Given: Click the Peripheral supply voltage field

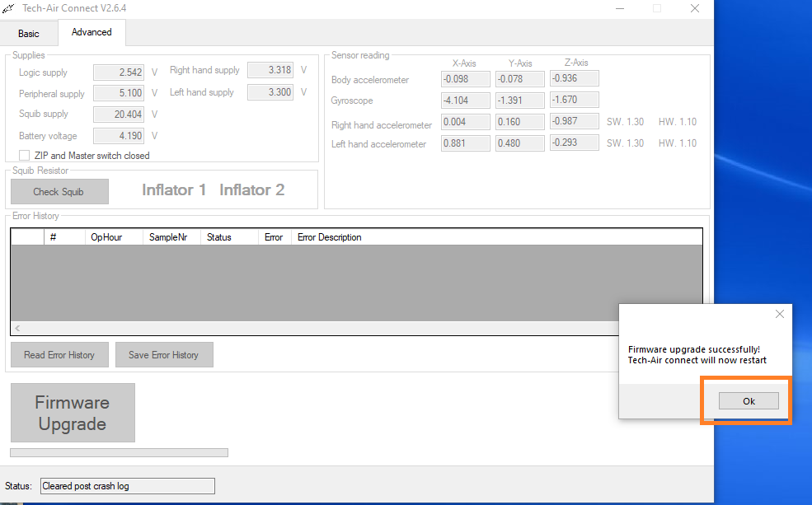Looking at the screenshot, I should pos(119,93).
